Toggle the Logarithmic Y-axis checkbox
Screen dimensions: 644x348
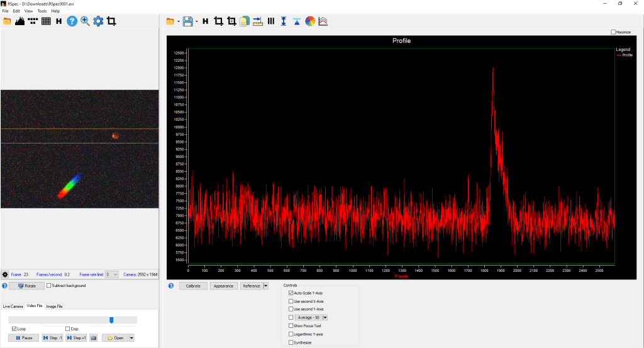pyautogui.click(x=291, y=334)
